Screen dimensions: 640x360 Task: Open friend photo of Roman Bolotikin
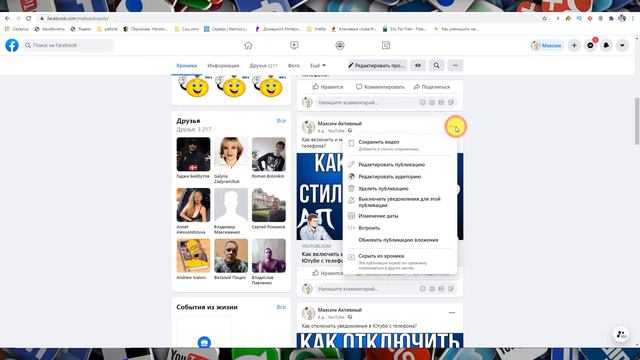269,154
